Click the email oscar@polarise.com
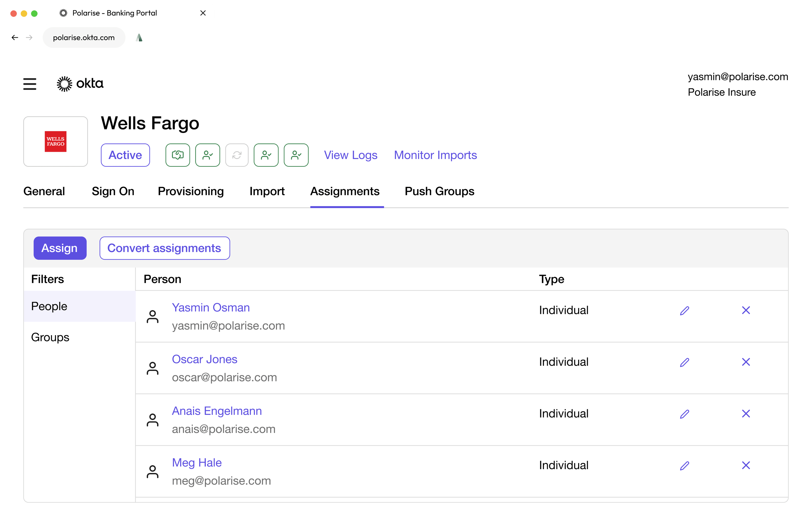 (x=224, y=378)
